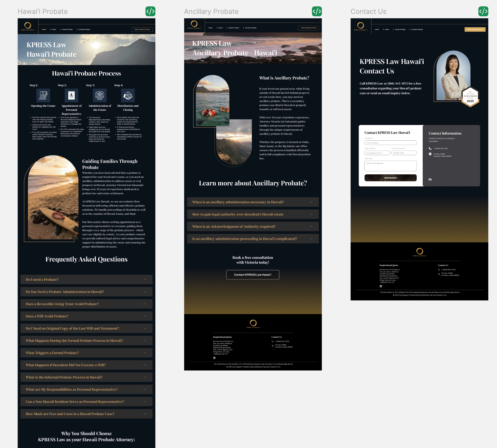This screenshot has height=448, width=497.
Task: Click the SEND REQUEST button on the contact form
Action: point(390,178)
